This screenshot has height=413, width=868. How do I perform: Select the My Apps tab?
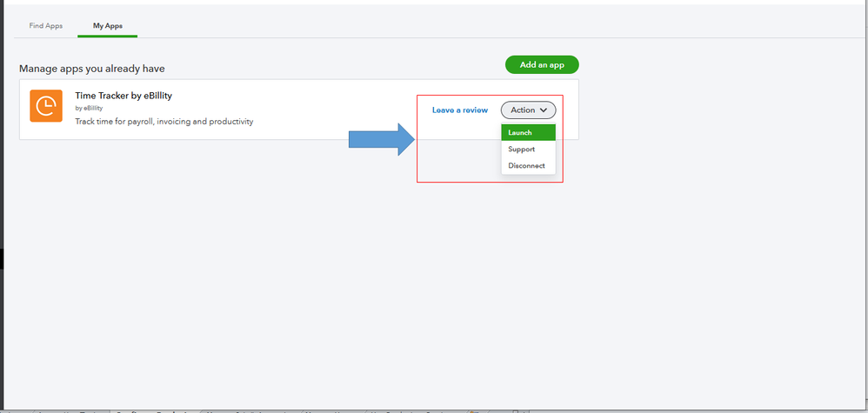pyautogui.click(x=108, y=26)
